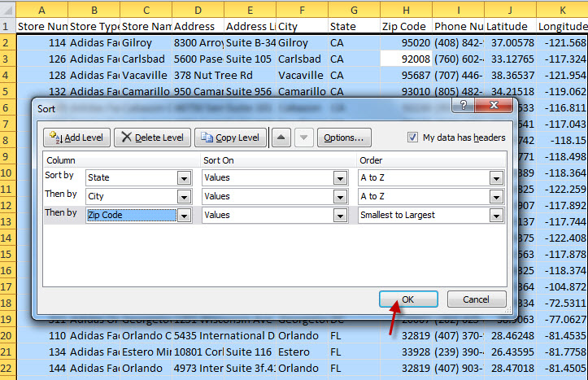Click cell containing 92008

[406, 59]
